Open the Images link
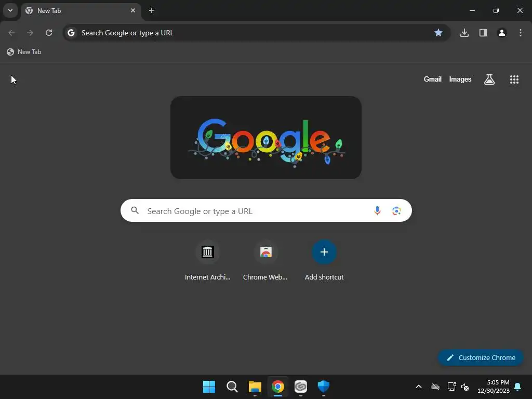The height and width of the screenshot is (399, 532). [x=460, y=79]
